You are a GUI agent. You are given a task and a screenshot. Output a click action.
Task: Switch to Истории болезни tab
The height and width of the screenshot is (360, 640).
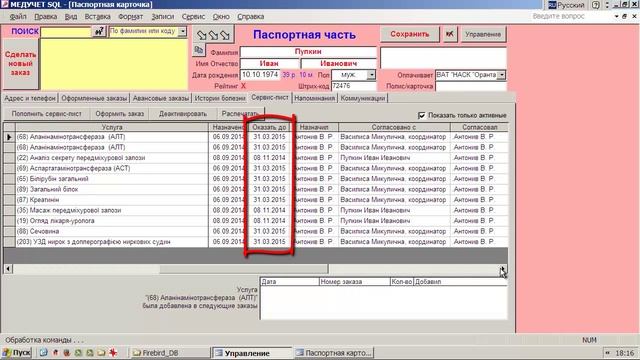point(220,98)
